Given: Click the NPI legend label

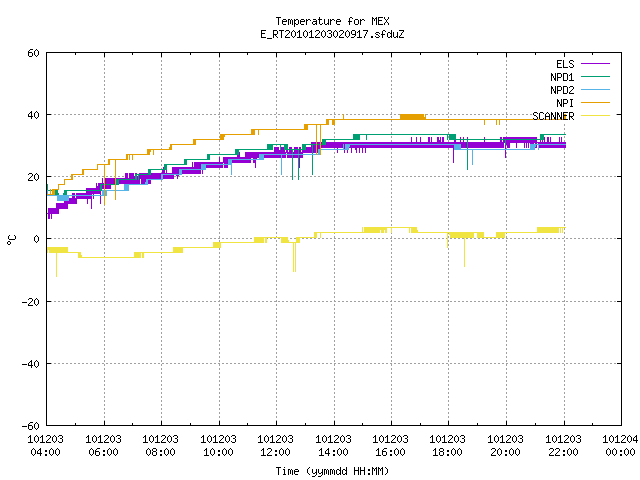Looking at the screenshot, I should pyautogui.click(x=565, y=103).
